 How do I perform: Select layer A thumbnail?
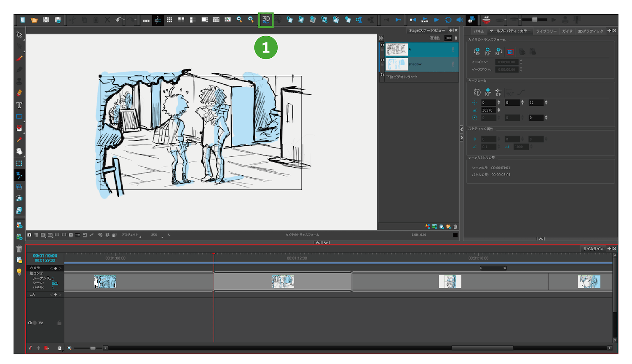click(x=397, y=50)
